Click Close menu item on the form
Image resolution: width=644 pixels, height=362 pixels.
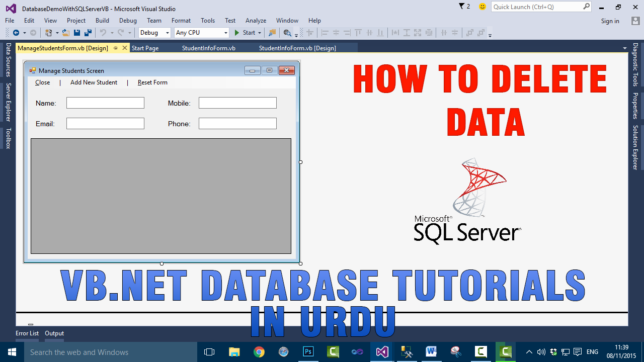pyautogui.click(x=42, y=82)
